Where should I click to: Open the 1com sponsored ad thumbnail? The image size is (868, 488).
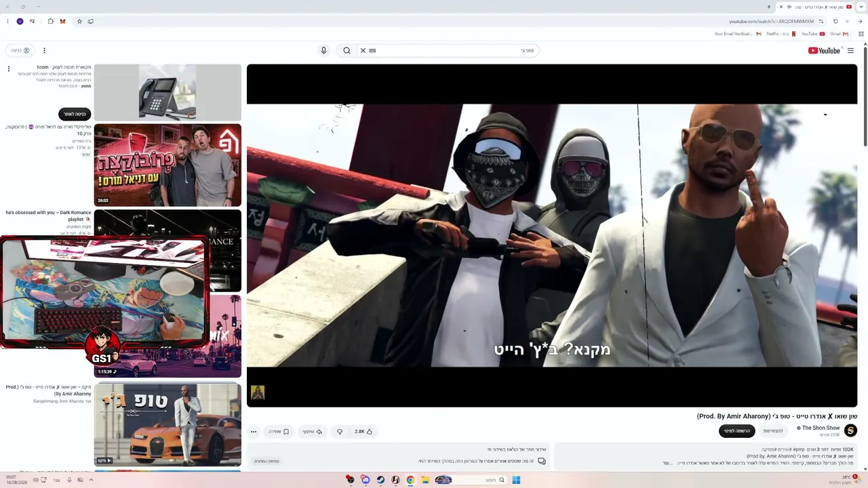coord(167,93)
